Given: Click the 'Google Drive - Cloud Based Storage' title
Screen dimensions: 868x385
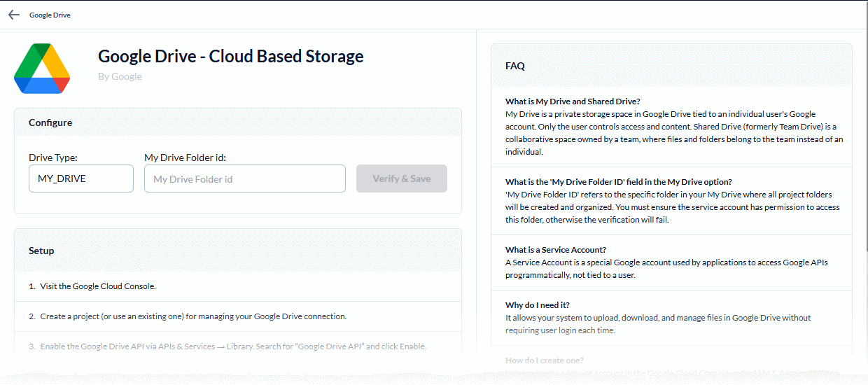Looking at the screenshot, I should point(231,56).
